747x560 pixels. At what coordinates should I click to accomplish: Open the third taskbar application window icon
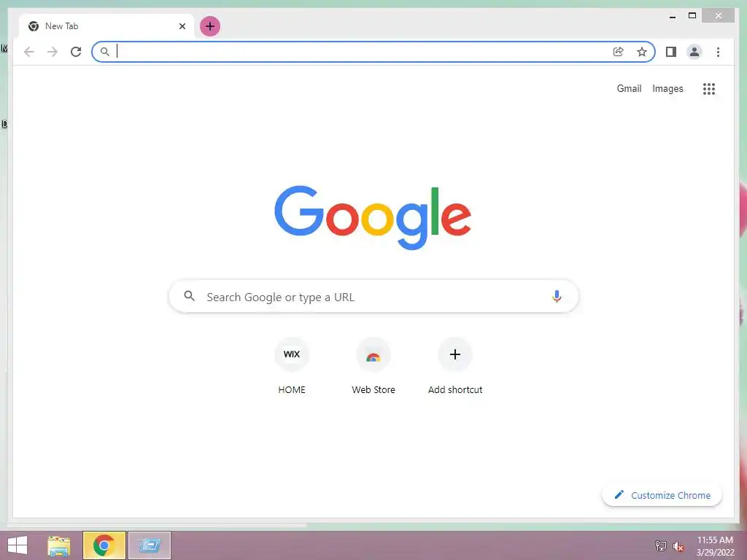[149, 545]
